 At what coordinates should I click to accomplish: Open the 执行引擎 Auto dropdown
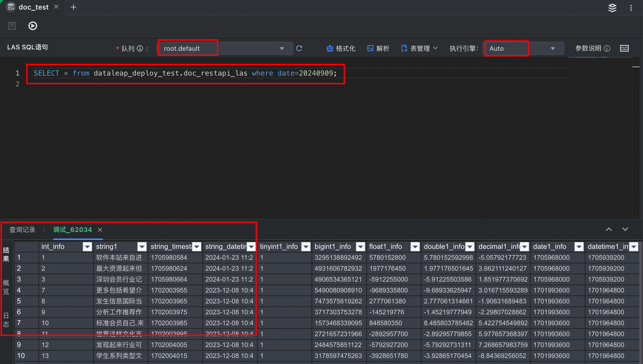click(x=523, y=48)
